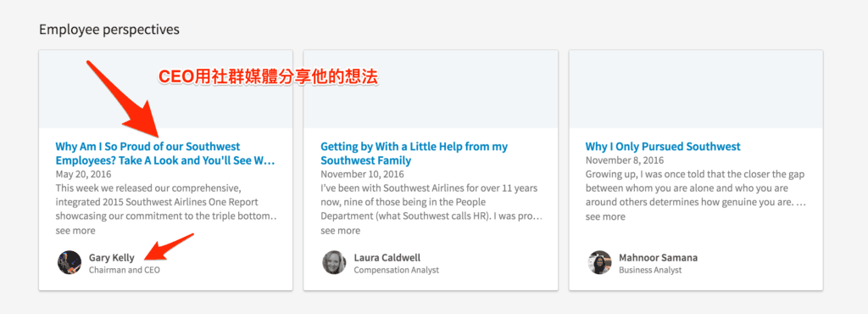Open 'Getting by With a Little Help' article
The width and height of the screenshot is (868, 314).
coord(414,154)
